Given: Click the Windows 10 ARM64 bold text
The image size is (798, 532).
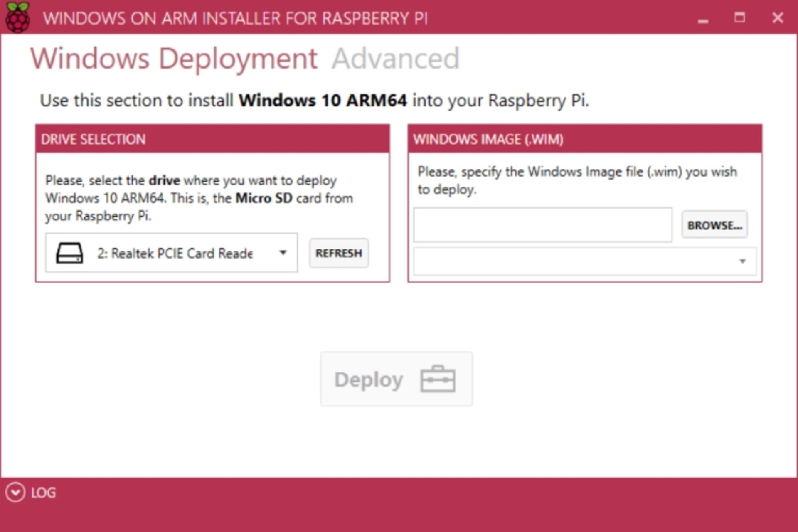Looking at the screenshot, I should tap(323, 101).
